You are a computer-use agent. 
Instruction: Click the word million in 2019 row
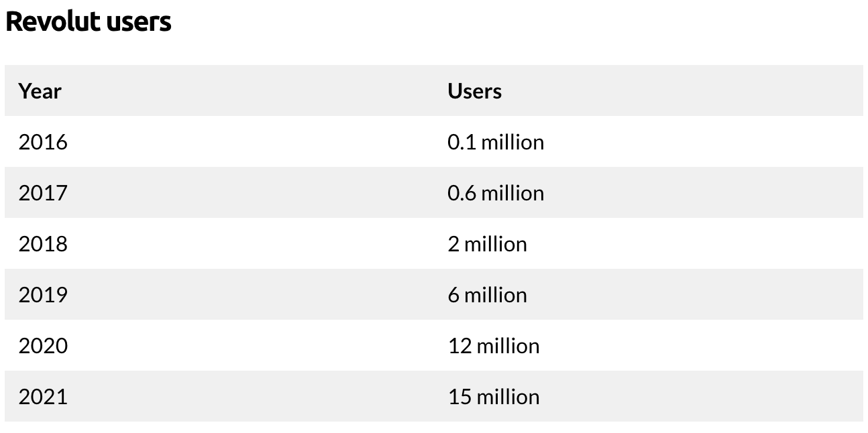(x=496, y=295)
